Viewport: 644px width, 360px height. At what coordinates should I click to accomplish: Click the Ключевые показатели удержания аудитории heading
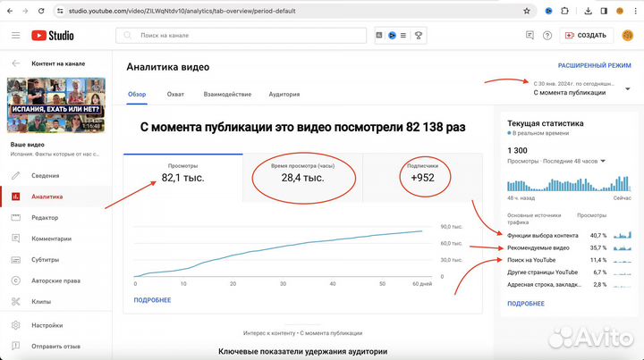pos(302,351)
